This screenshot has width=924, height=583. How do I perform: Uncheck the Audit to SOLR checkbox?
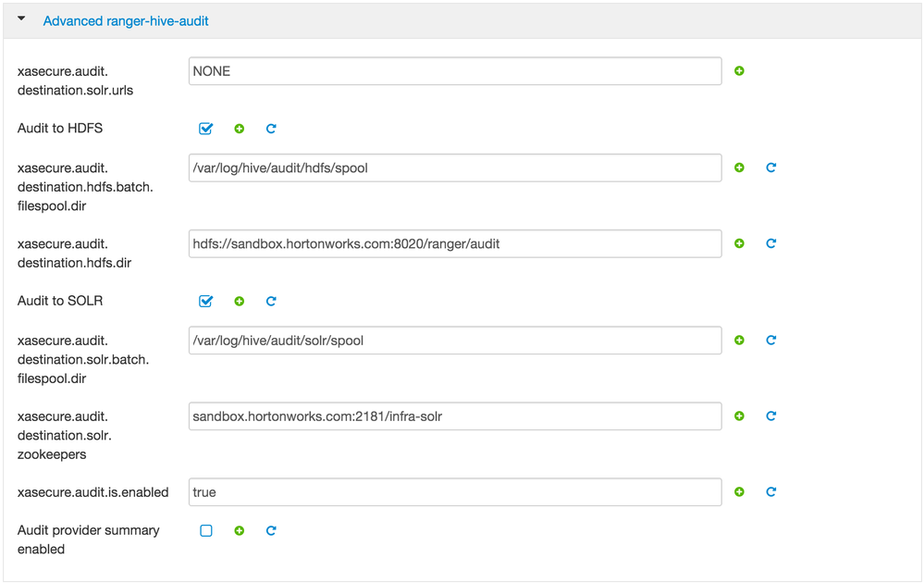(206, 301)
